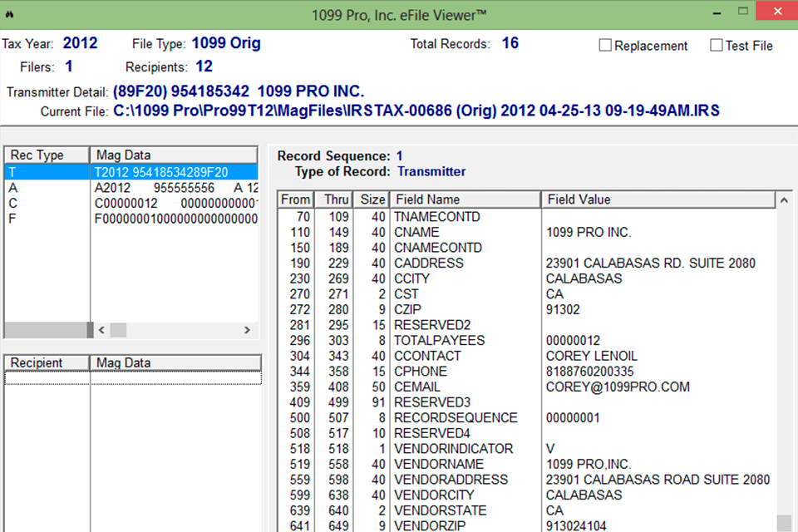
Task: Click the Field Name column header
Action: click(465, 199)
